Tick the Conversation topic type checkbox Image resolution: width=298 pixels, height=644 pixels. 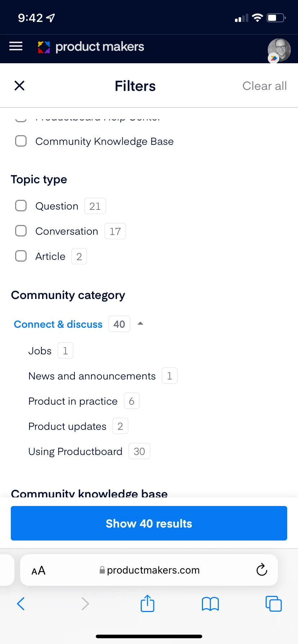pos(21,231)
